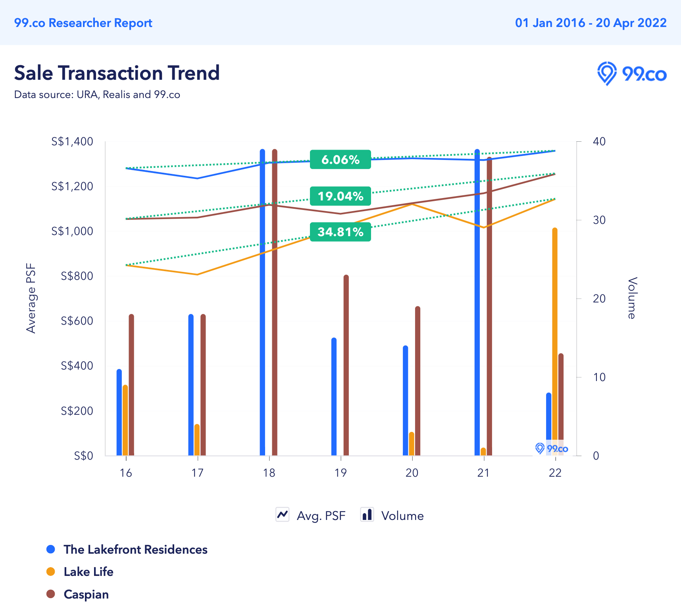This screenshot has height=616, width=681.
Task: Click the brown Caspian volume bar for 2020
Action: tap(417, 381)
